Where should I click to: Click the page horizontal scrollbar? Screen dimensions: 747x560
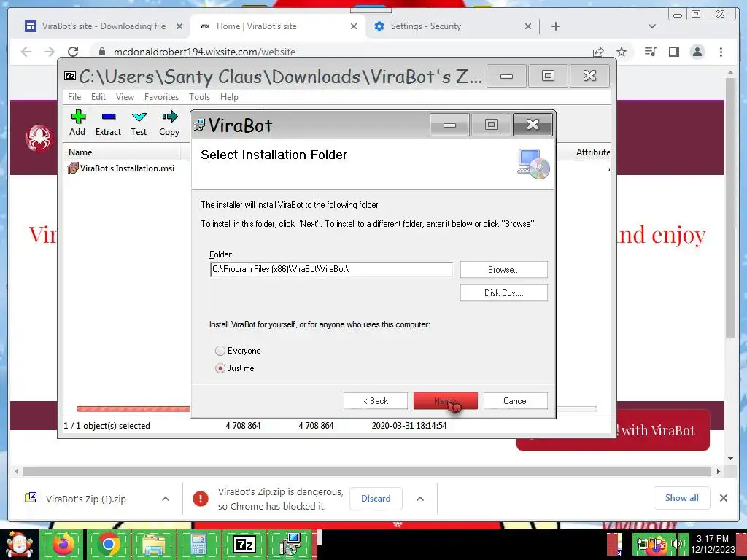click(x=367, y=472)
